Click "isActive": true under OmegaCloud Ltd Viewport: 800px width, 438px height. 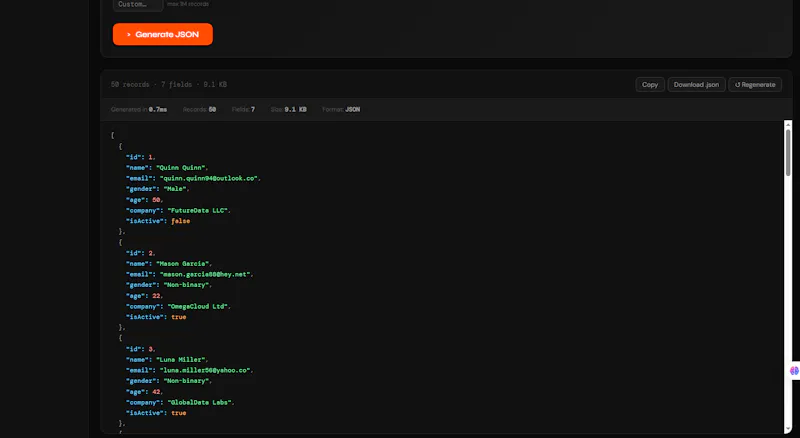click(156, 317)
